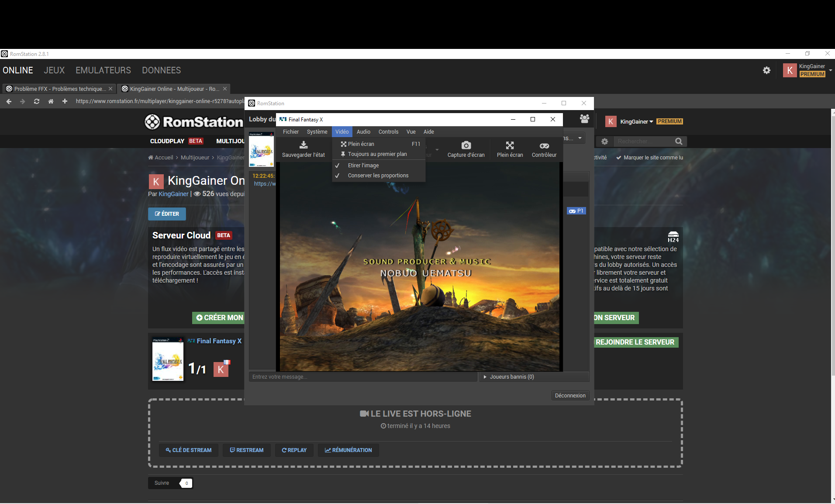Viewport: 835px width, 504px height.
Task: Click Final Fantasy X cover on server card
Action: [168, 359]
